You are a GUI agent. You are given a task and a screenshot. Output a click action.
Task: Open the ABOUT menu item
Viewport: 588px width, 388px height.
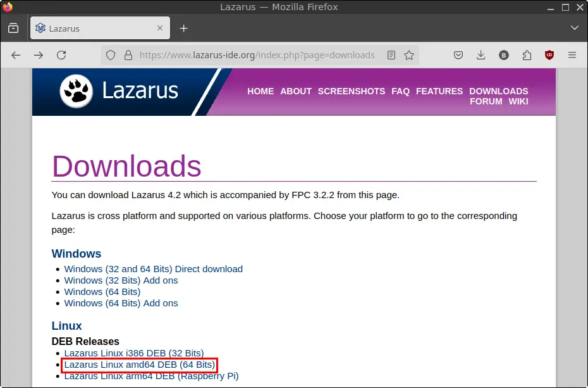[296, 91]
